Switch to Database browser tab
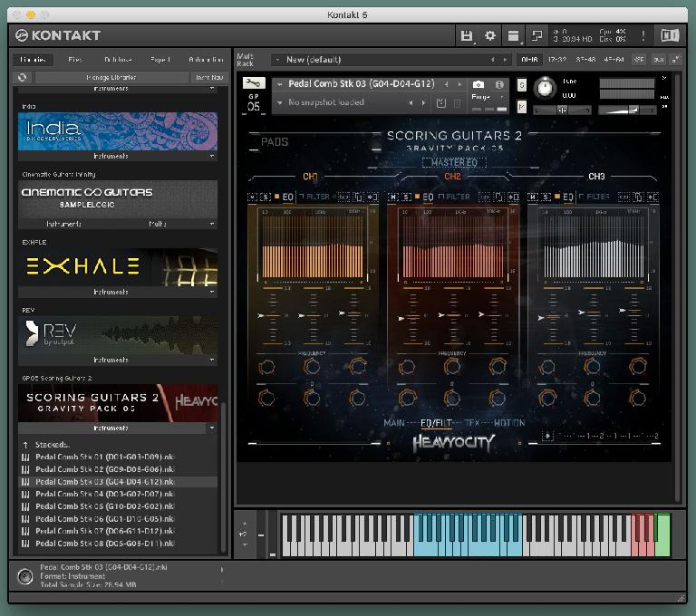 (x=118, y=60)
